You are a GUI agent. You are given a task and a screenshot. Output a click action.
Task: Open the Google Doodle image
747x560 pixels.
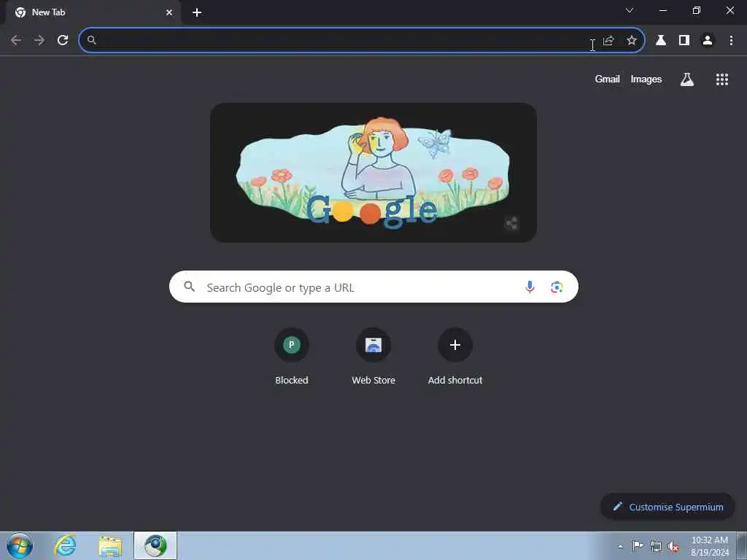[373, 172]
